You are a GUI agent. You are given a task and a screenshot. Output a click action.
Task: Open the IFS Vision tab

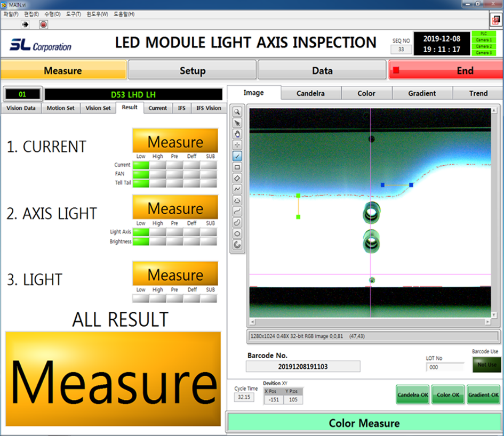208,108
